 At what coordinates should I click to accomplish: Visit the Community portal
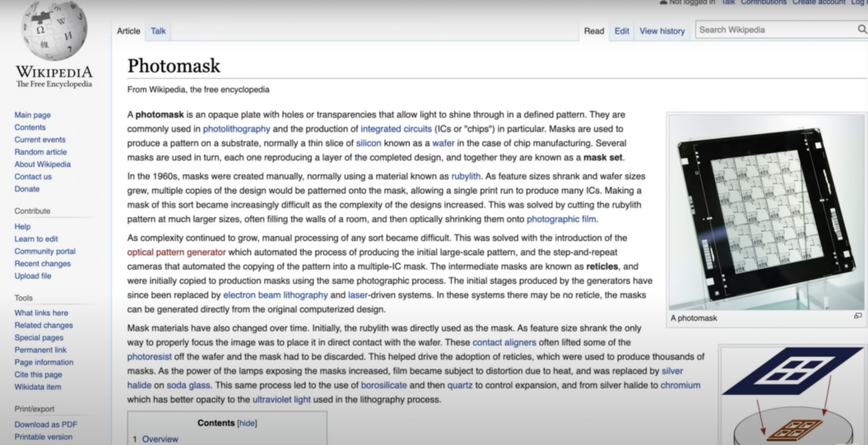click(x=45, y=251)
